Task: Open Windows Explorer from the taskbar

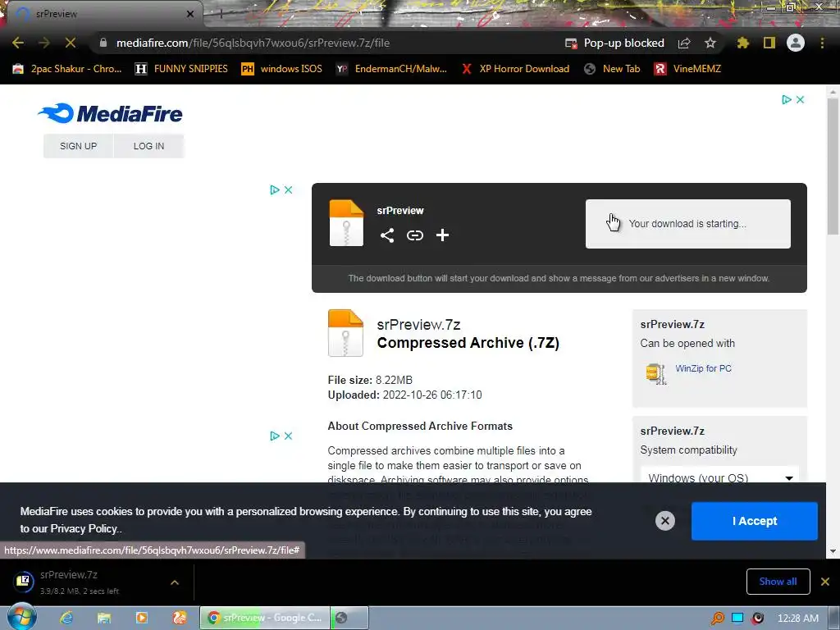Action: 104,618
